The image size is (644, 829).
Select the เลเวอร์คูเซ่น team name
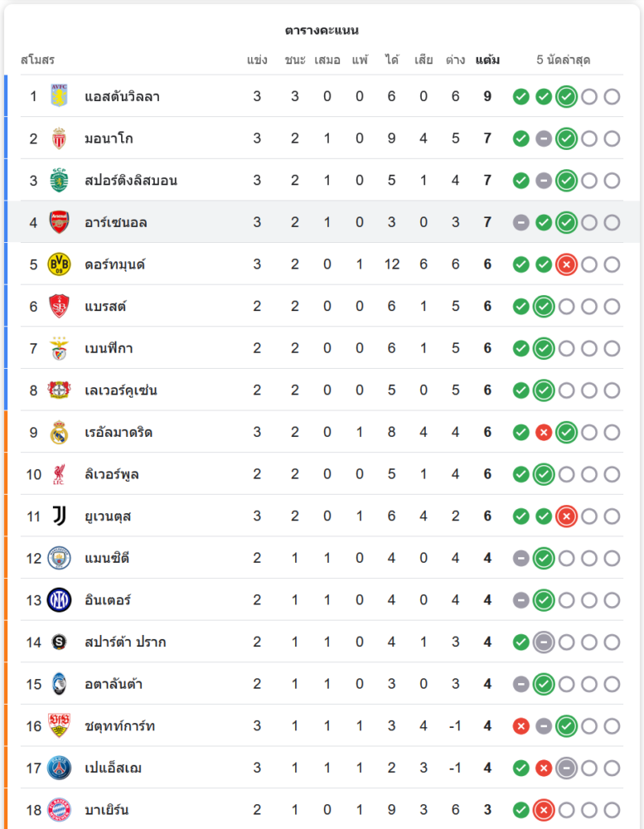click(x=121, y=390)
